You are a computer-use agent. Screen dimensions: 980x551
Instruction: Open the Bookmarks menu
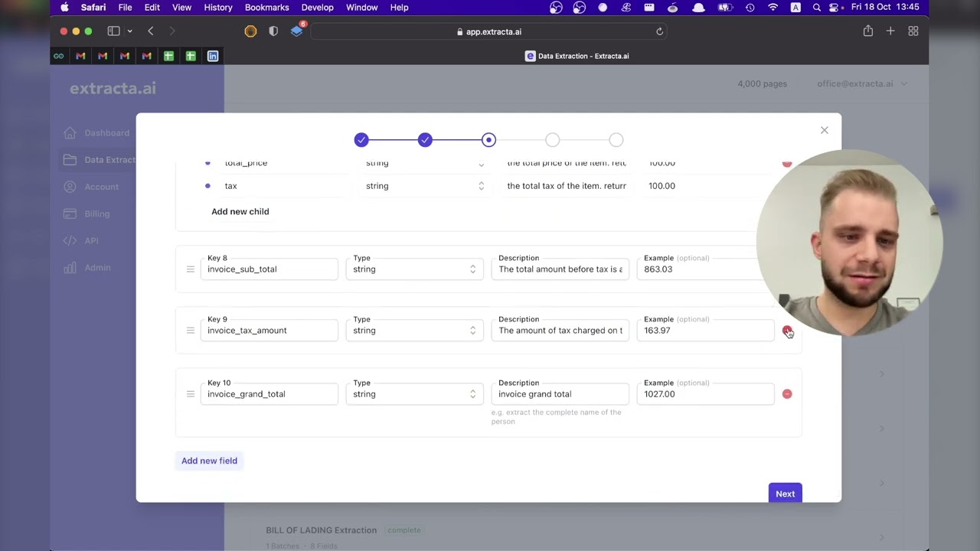[266, 8]
